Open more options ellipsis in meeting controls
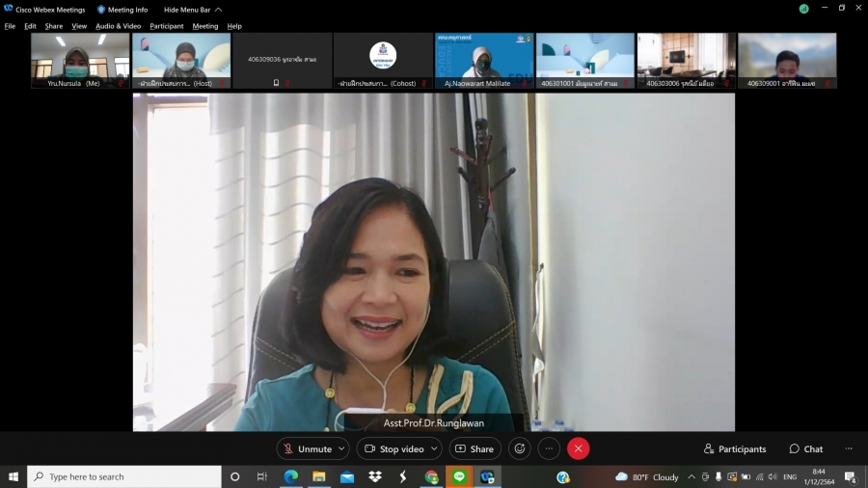The image size is (868, 488). click(x=549, y=448)
